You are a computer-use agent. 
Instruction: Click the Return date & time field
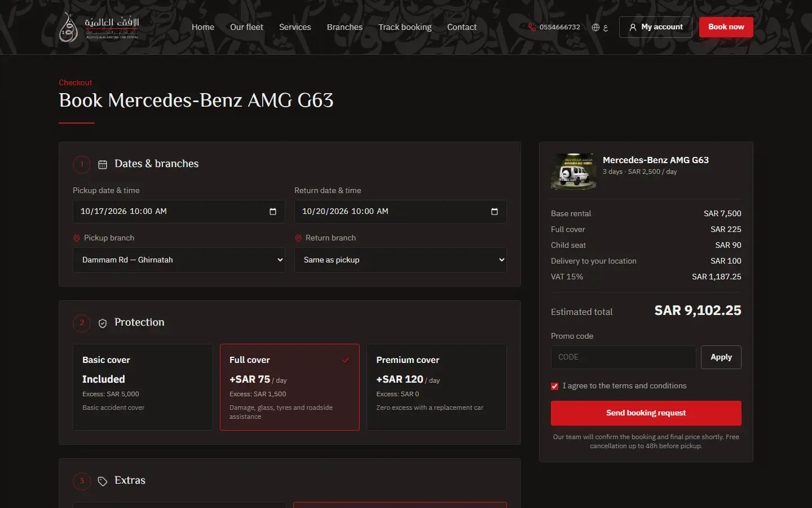click(400, 212)
